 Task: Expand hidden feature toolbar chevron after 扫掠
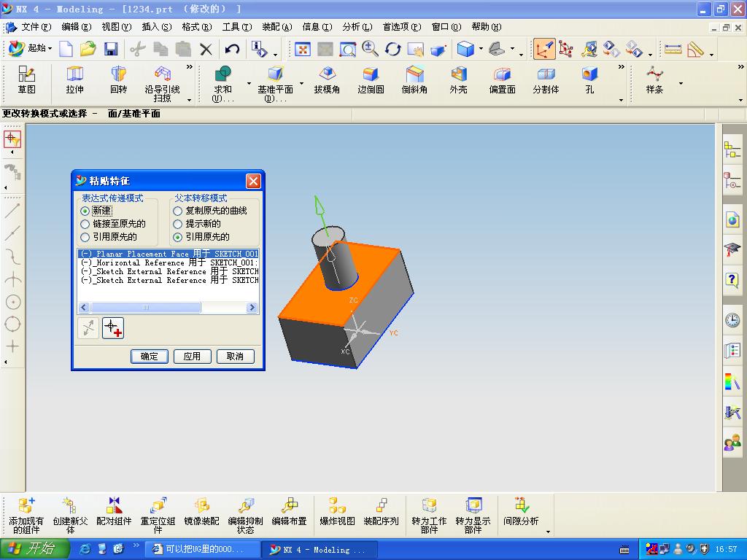point(190,66)
